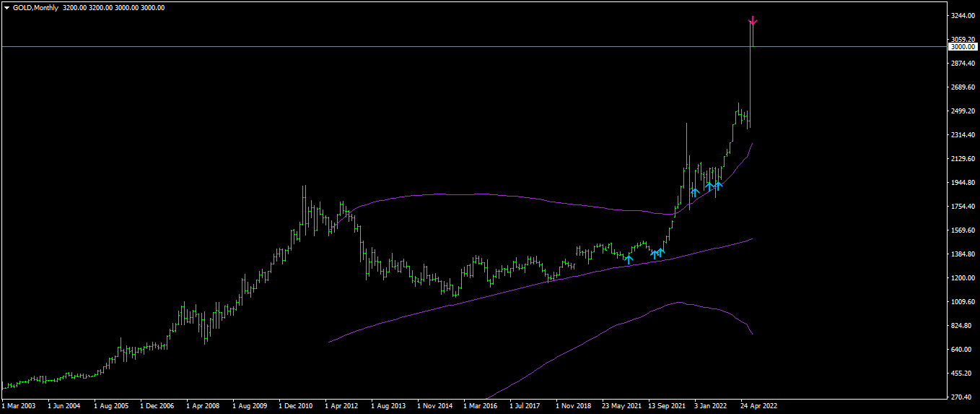Viewport: 980px width, 414px height.
Task: Click the 1200.00 price axis label
Action: click(963, 278)
